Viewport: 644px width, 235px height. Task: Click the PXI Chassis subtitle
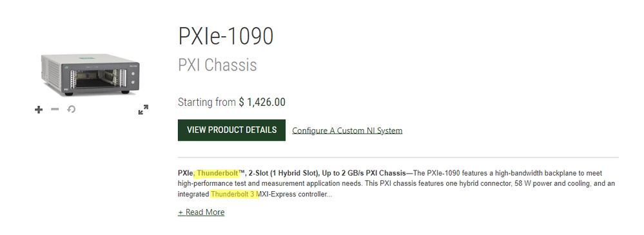tap(217, 65)
